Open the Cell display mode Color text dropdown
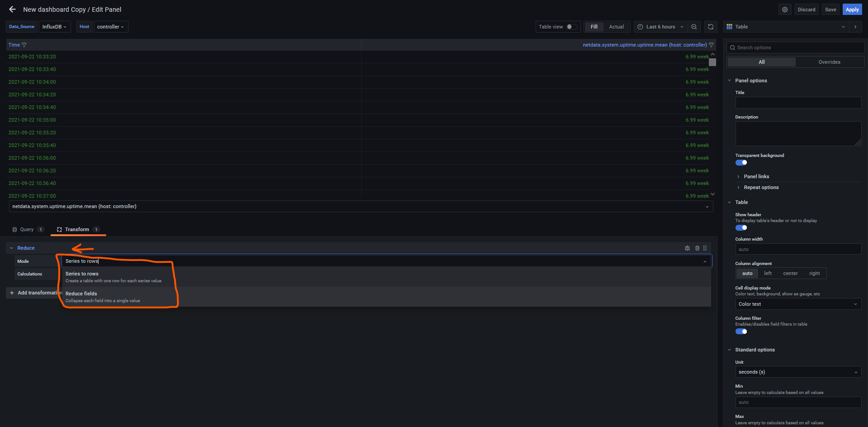The image size is (868, 427). point(798,304)
